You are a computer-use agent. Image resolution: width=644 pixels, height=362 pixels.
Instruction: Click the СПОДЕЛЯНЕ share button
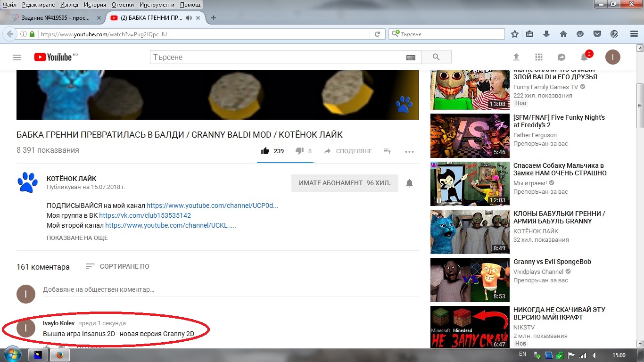348,151
